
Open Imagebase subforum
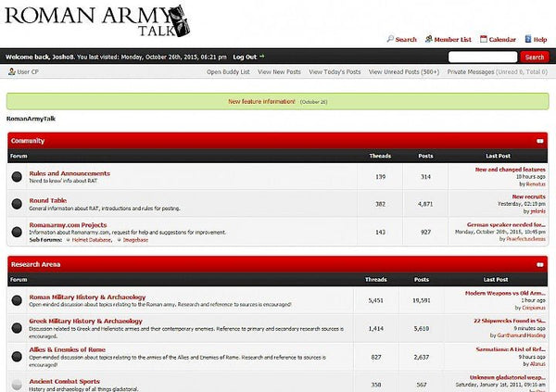click(135, 240)
